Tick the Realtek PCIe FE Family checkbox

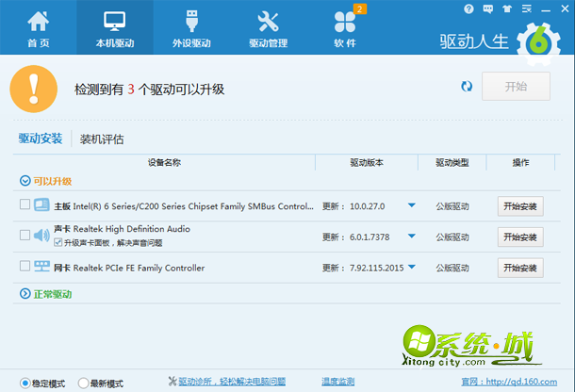25,266
